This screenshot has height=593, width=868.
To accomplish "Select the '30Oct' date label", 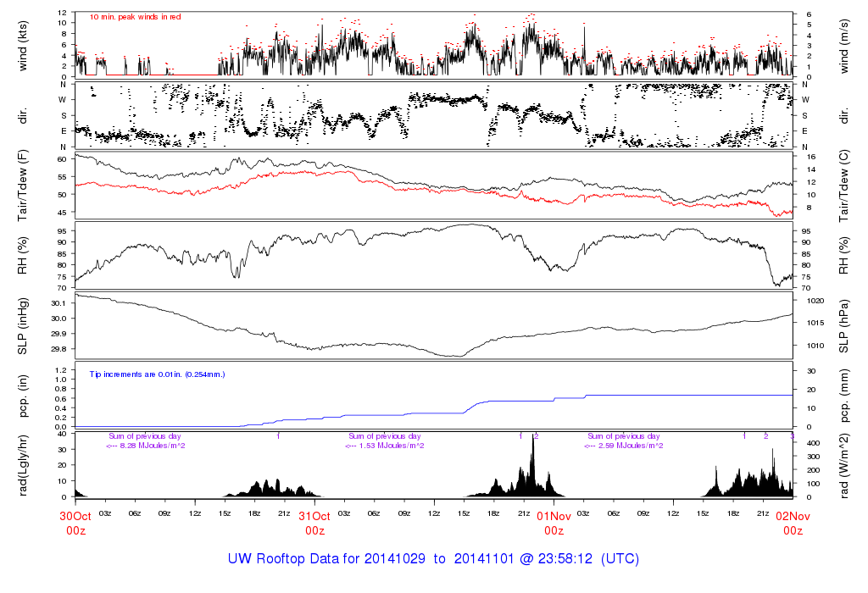I will tap(75, 516).
